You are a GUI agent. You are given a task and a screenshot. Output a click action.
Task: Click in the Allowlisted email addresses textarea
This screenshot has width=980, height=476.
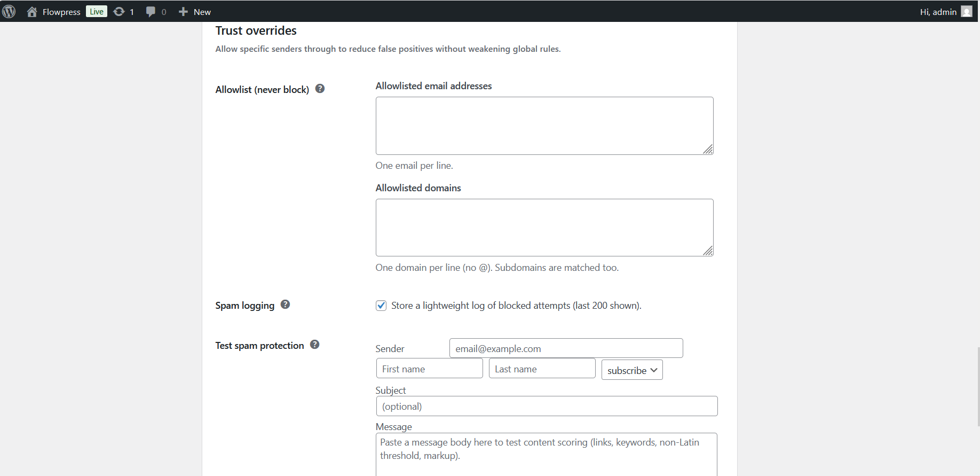click(x=544, y=126)
